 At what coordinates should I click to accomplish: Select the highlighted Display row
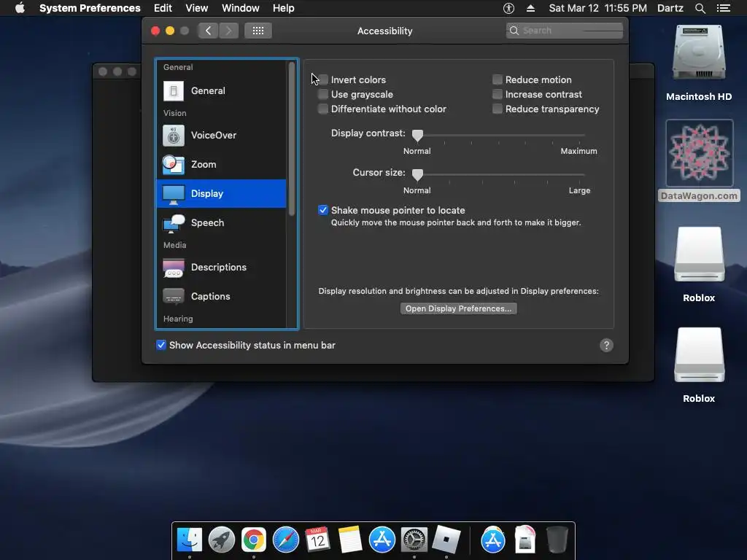click(221, 193)
